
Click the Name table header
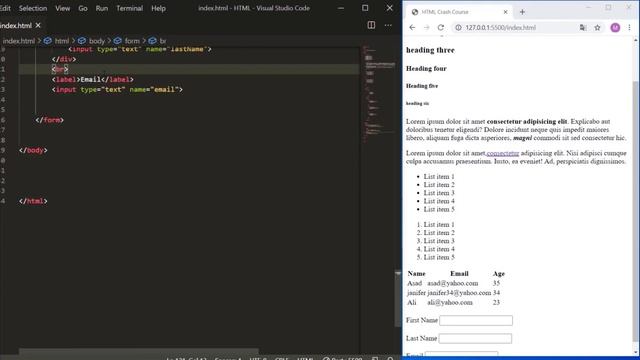(416, 273)
